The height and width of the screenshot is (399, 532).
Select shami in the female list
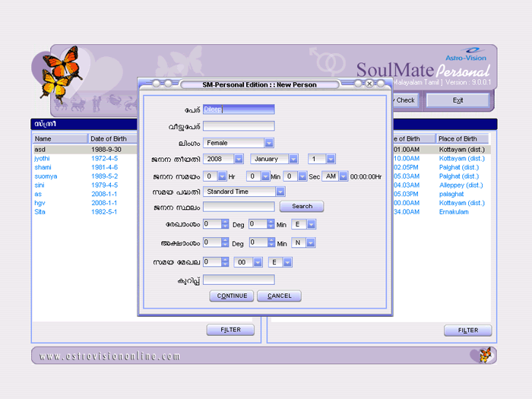click(x=43, y=167)
